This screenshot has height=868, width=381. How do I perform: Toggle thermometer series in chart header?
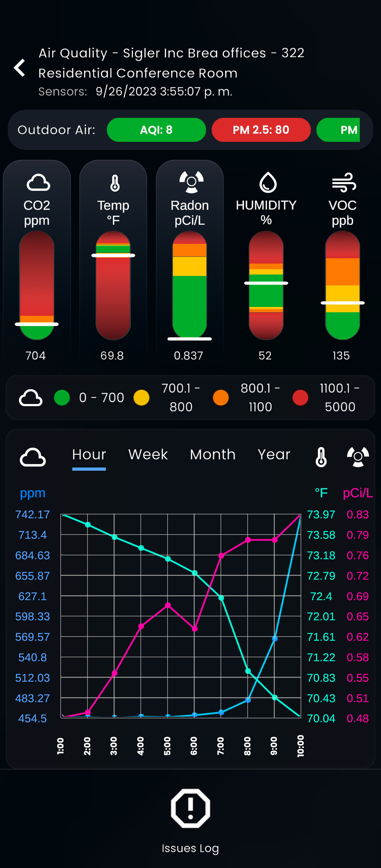pyautogui.click(x=321, y=457)
